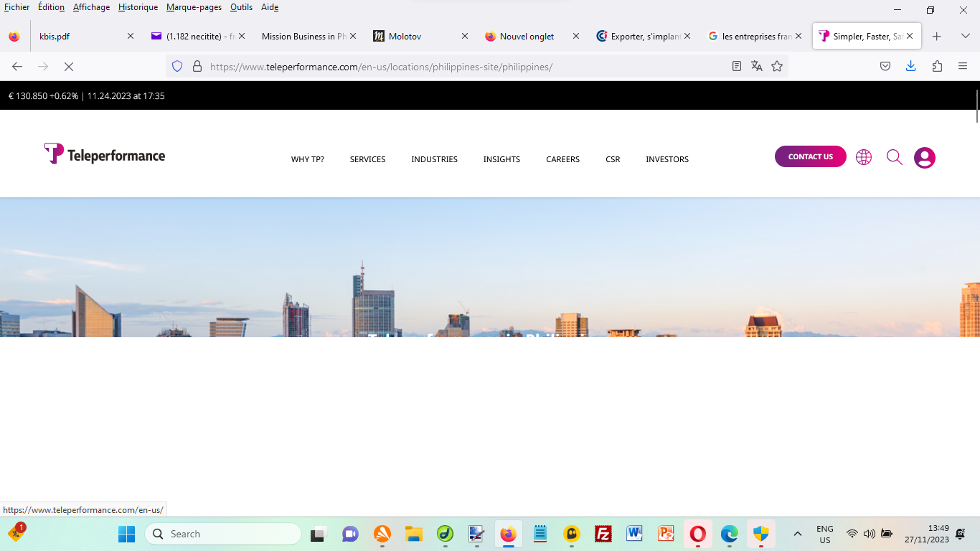Open the language globe icon
The image size is (980, 551).
pos(864,157)
